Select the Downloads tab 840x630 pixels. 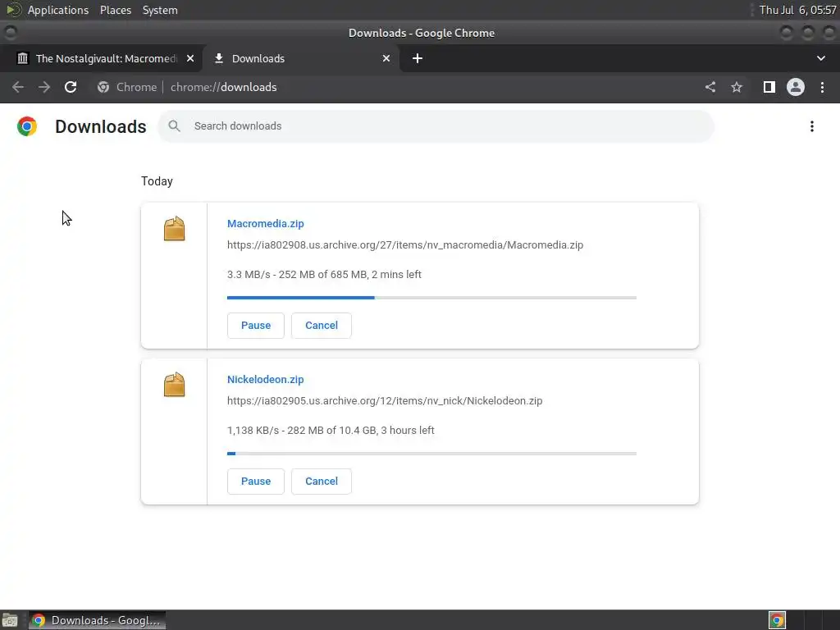click(x=300, y=58)
